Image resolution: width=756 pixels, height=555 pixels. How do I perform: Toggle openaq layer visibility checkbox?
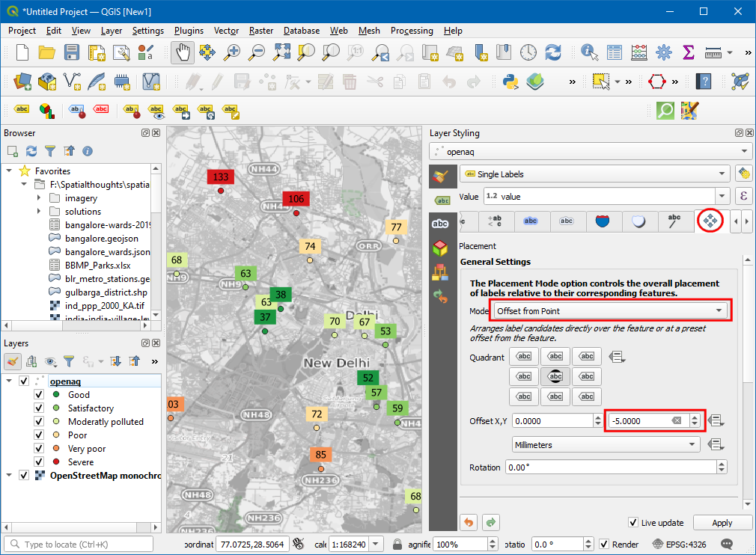coord(24,381)
